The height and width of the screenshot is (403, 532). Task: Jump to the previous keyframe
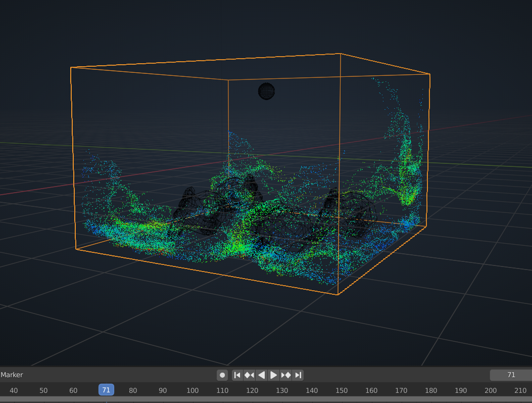tap(250, 375)
